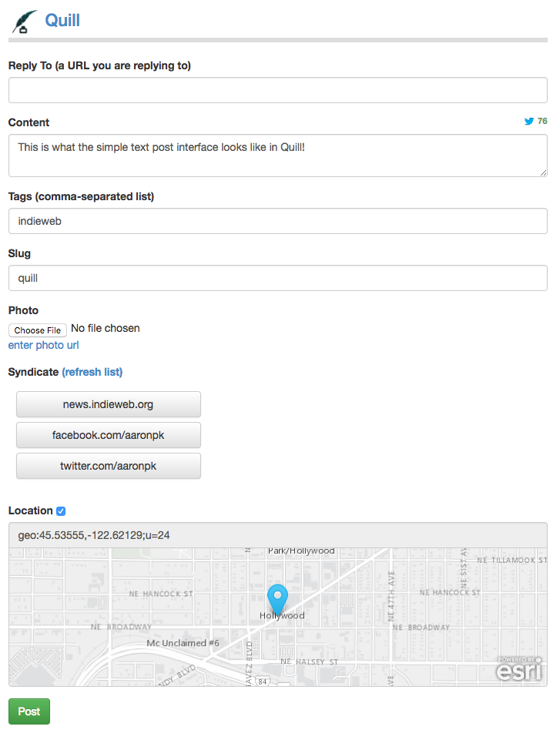Toggle news.indieweb.org syndication target

pyautogui.click(x=109, y=404)
